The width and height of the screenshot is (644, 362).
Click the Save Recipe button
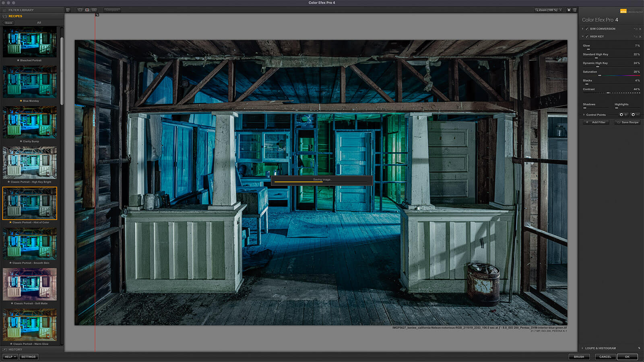coord(627,122)
